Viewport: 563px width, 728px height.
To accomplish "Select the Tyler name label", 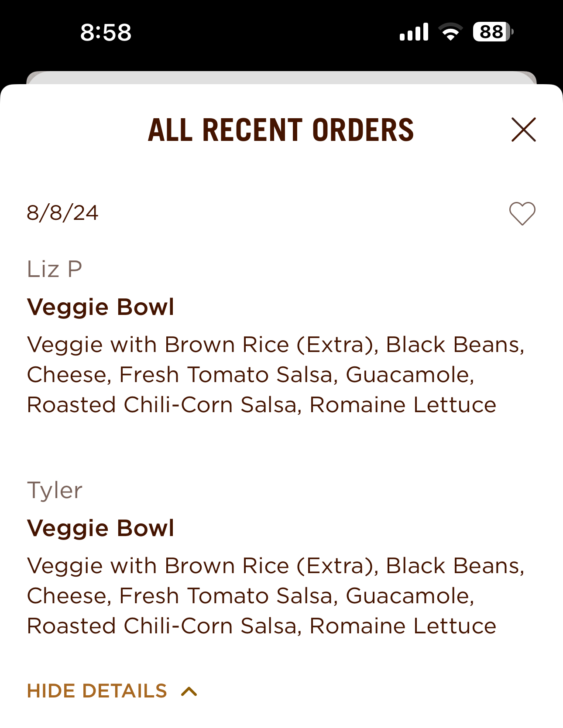I will tap(55, 490).
